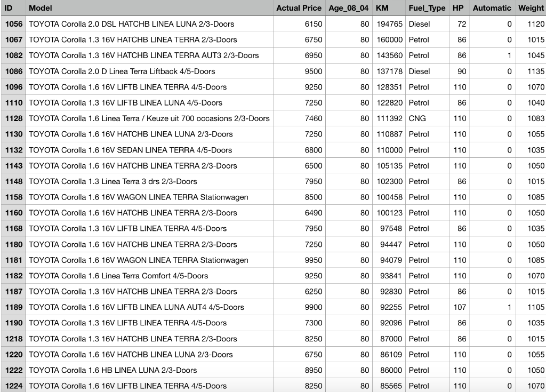Select the Age_08_04 column header
546x392 pixels.
[349, 8]
